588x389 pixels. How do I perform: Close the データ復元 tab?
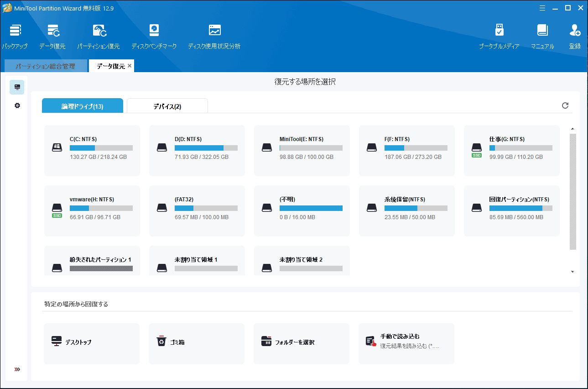130,66
